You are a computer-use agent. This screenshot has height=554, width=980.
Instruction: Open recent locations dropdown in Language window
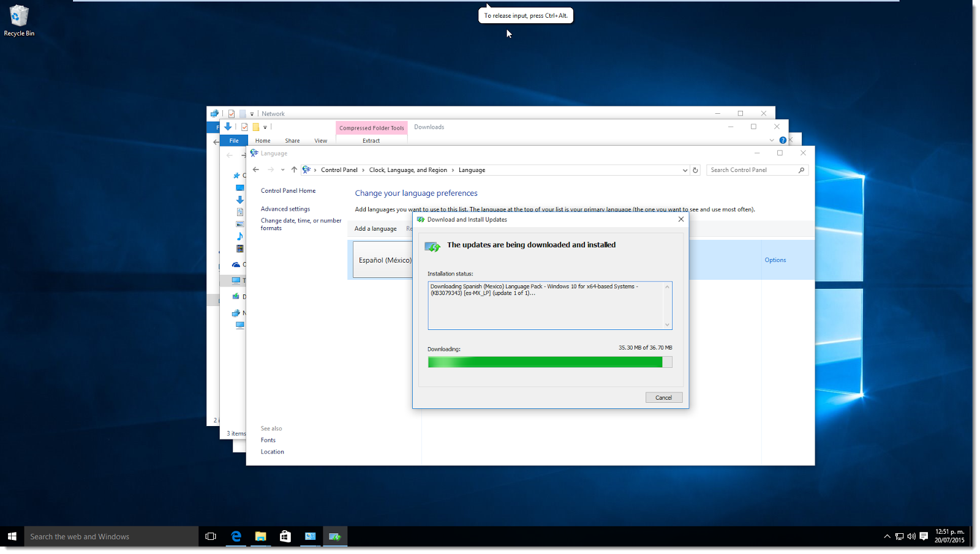tap(282, 170)
